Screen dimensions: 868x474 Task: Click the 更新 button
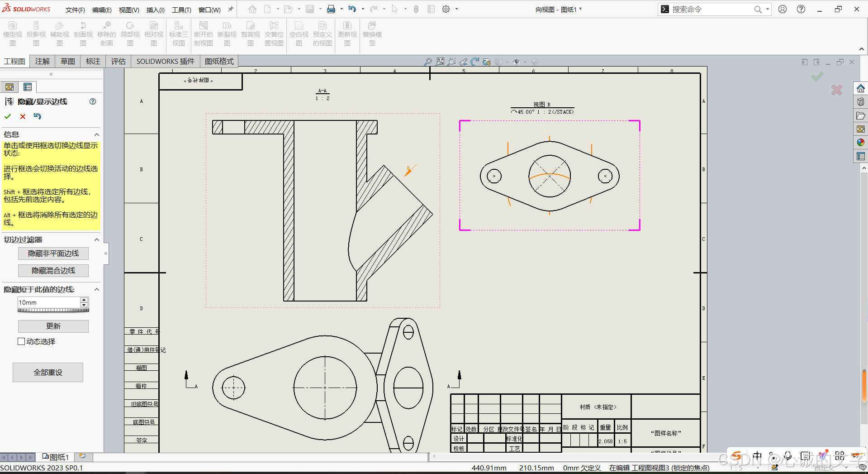coord(53,326)
